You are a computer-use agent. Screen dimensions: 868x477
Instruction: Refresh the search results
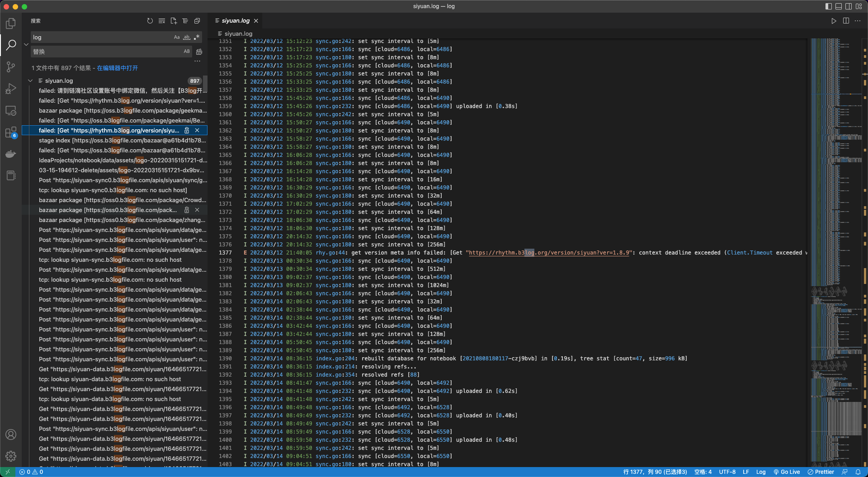pyautogui.click(x=150, y=21)
